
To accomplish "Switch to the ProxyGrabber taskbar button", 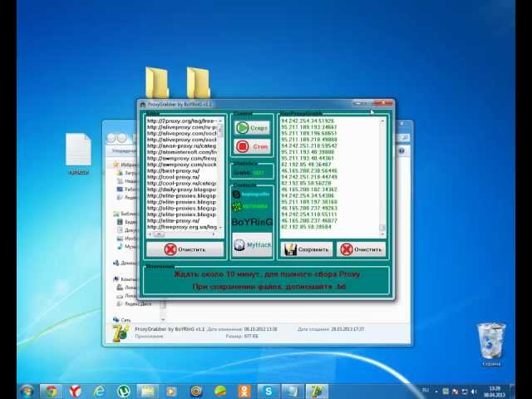I will tap(317, 392).
